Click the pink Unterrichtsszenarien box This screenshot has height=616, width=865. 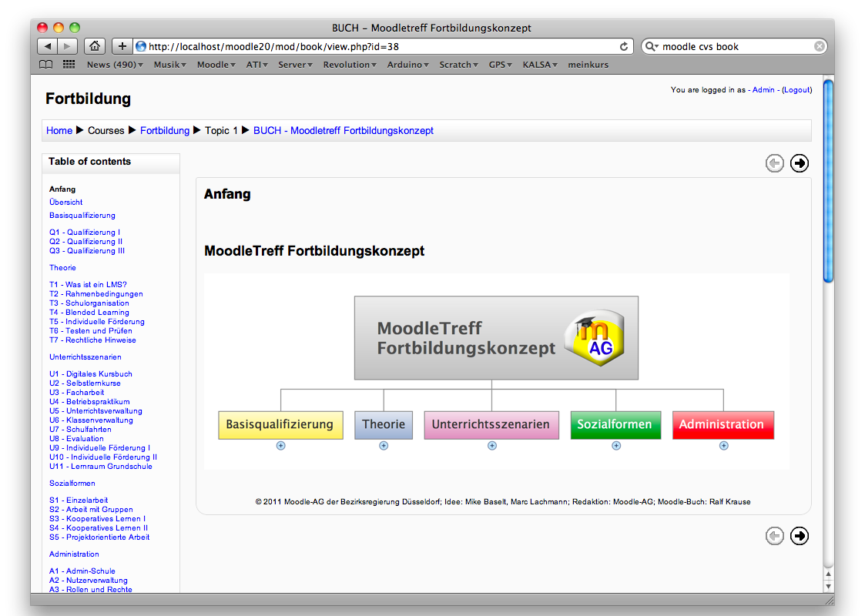click(491, 424)
